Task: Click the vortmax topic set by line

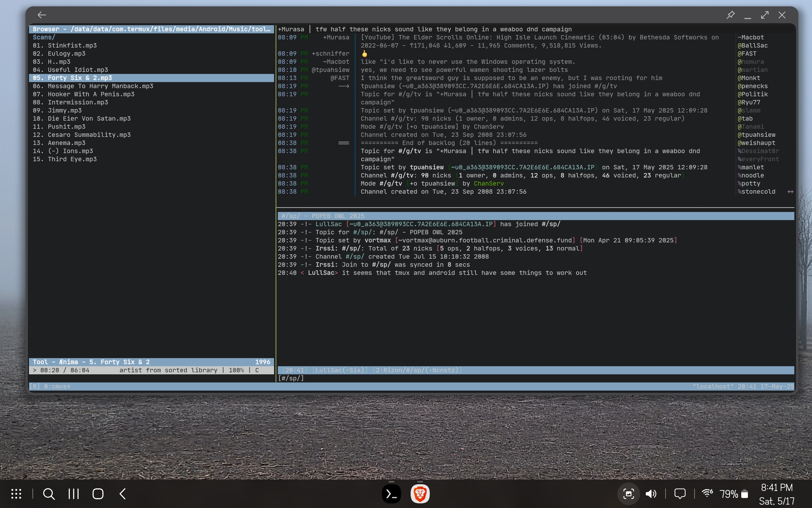Action: [x=477, y=240]
